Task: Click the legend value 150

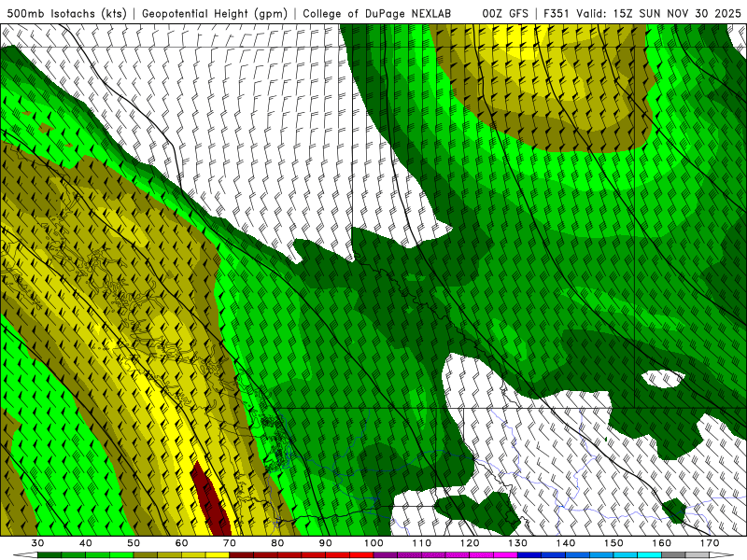Action: 613,543
